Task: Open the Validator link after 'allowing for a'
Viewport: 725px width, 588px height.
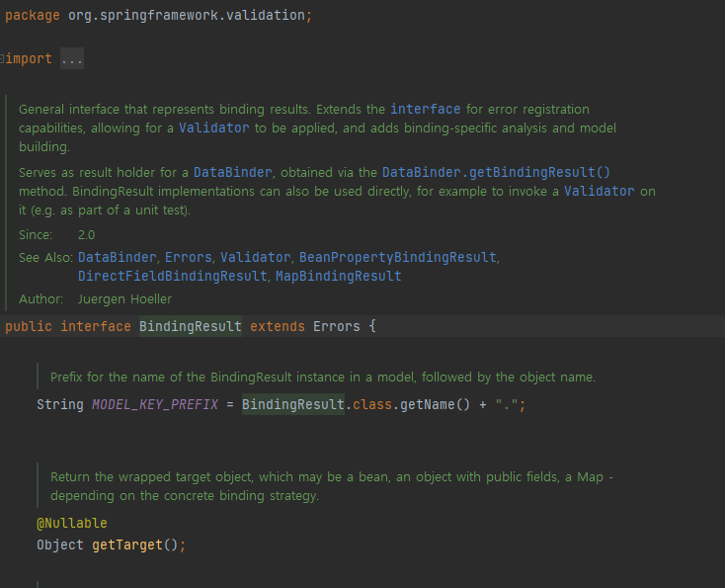Action: pos(213,127)
